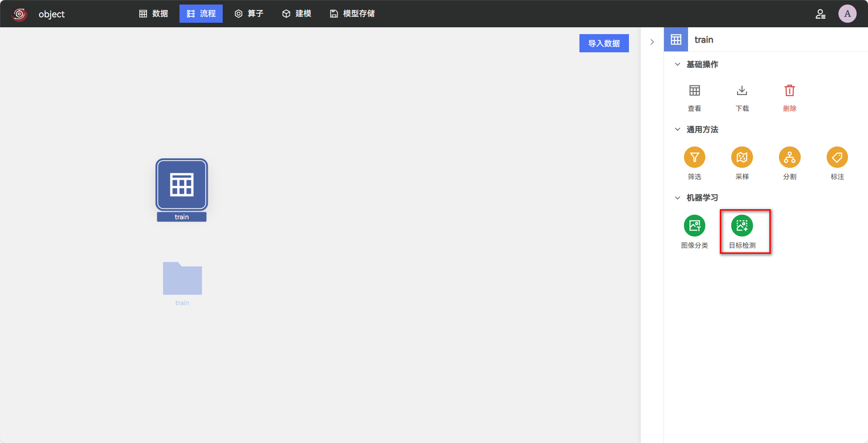Select the 标注 labeling tool
Viewport: 868px width, 443px height.
click(837, 157)
